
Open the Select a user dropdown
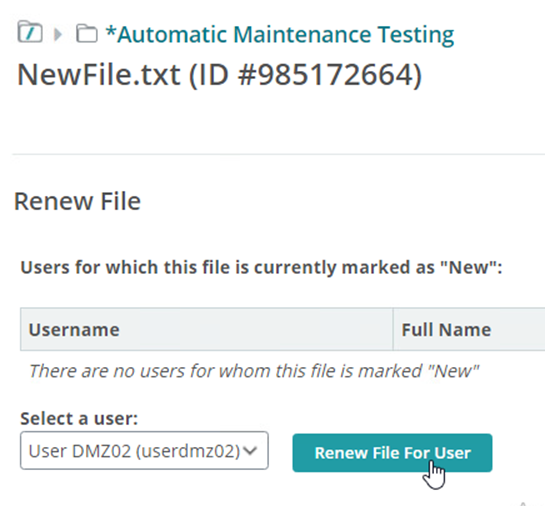point(144,451)
